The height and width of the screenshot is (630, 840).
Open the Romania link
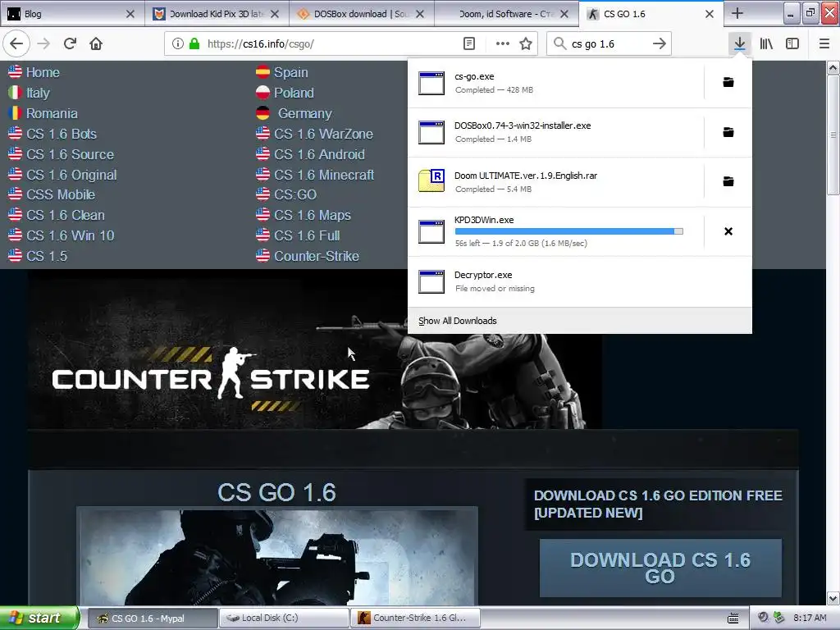click(52, 113)
